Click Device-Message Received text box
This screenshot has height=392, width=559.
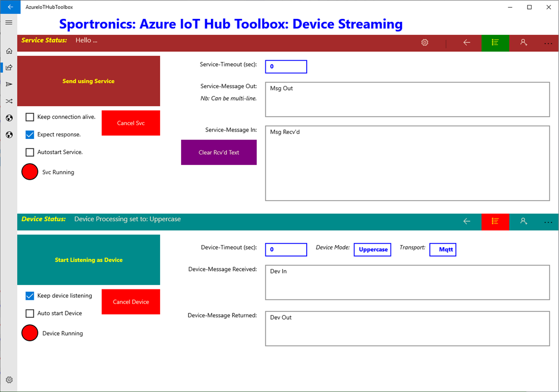coord(407,282)
